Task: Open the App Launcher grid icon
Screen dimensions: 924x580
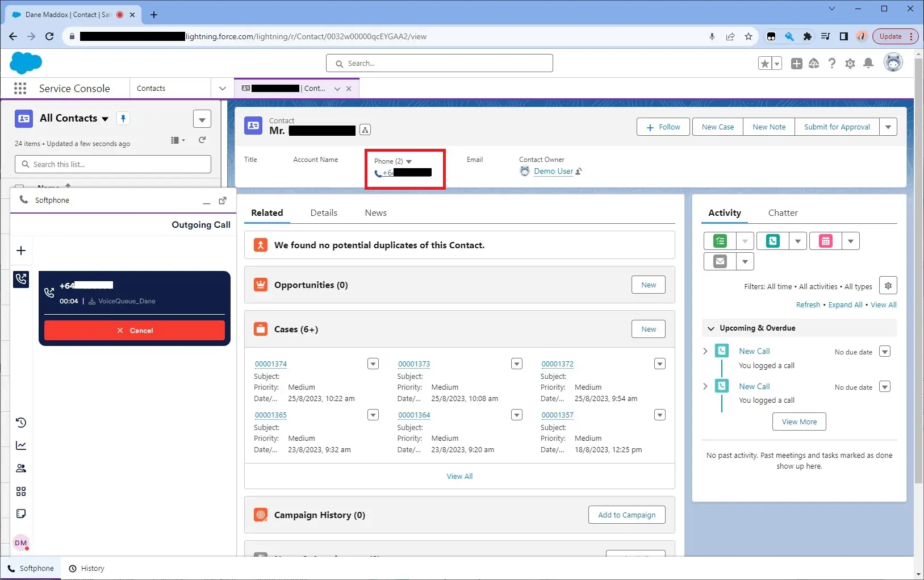Action: 20,88
